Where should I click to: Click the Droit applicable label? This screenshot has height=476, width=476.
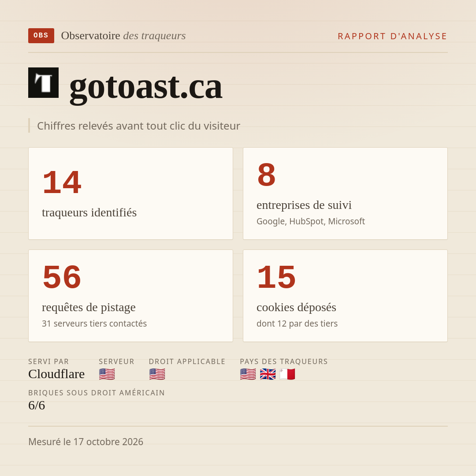(187, 361)
